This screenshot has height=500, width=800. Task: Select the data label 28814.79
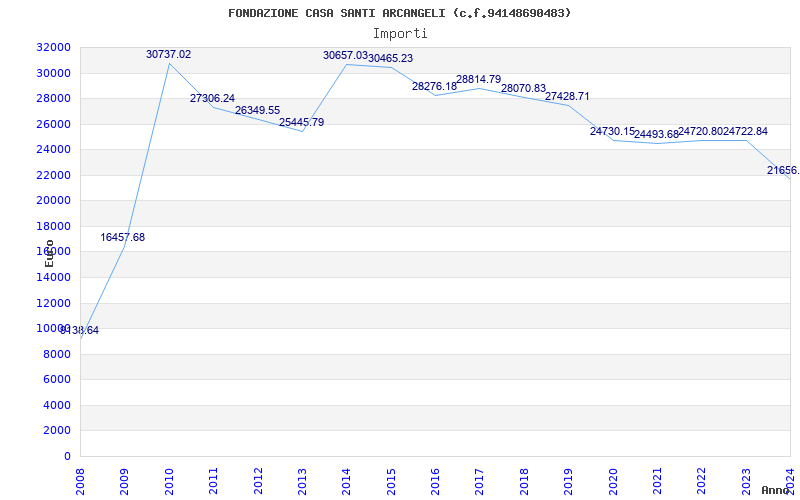tap(479, 80)
